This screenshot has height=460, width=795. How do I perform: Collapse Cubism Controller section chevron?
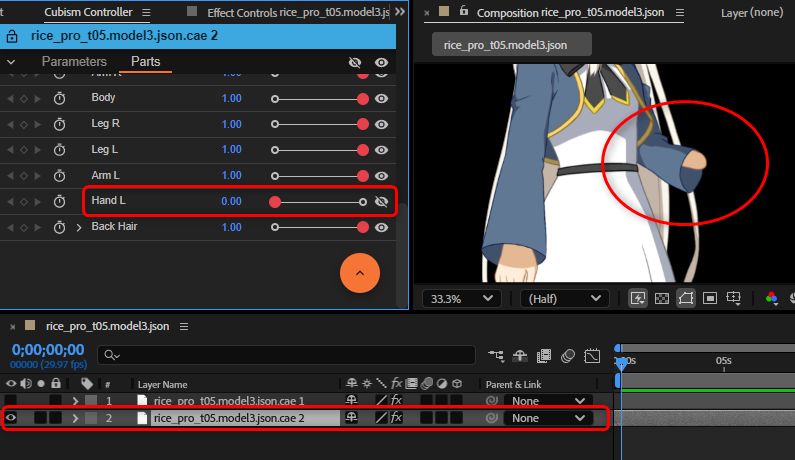point(11,62)
